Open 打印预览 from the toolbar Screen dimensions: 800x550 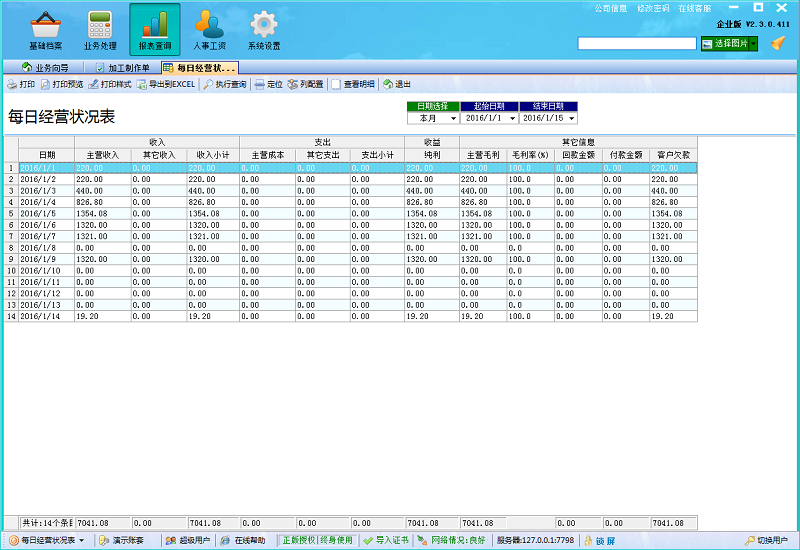click(x=62, y=85)
